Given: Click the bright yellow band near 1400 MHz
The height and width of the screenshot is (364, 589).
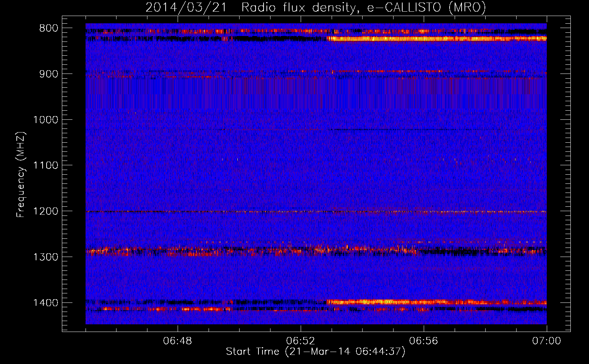Looking at the screenshot, I should (437, 302).
